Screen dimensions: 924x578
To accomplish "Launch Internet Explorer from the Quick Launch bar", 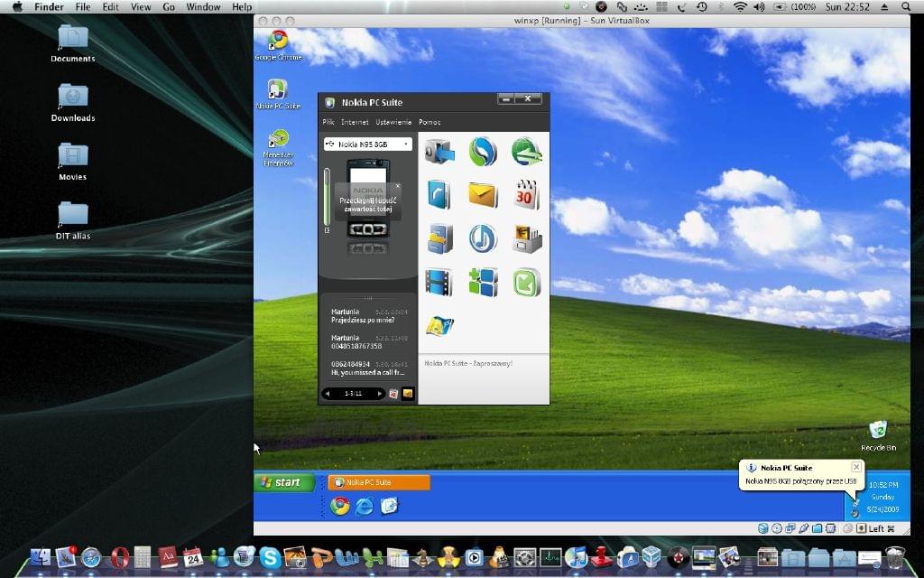I will pyautogui.click(x=365, y=506).
